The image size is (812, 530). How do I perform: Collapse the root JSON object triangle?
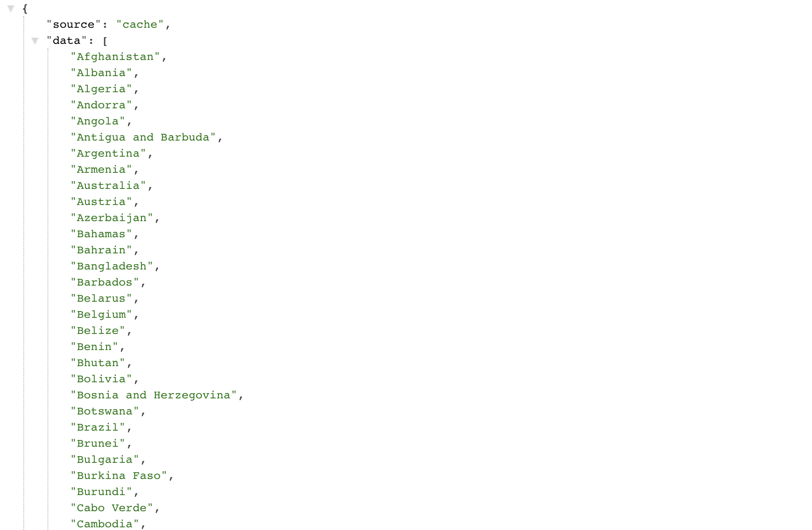point(11,9)
